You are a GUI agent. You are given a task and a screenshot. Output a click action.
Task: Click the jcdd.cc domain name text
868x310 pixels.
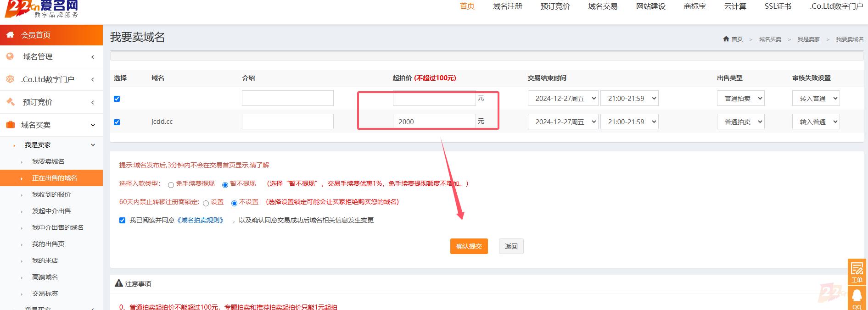pos(162,122)
